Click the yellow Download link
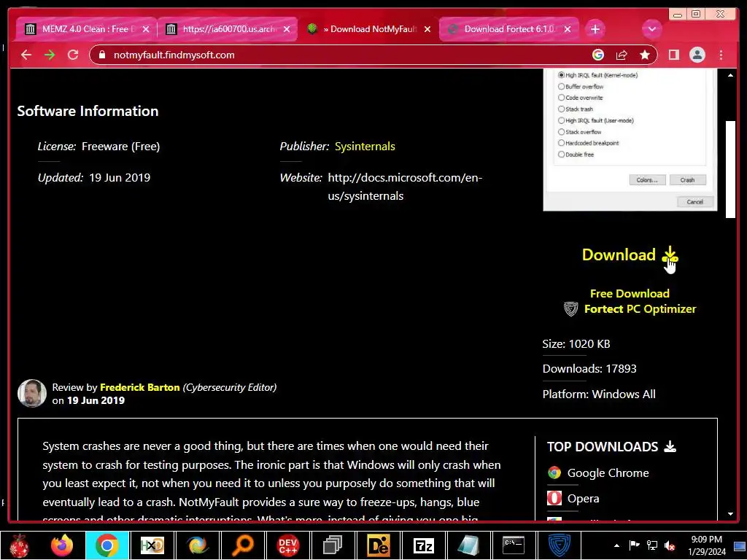The height and width of the screenshot is (560, 747). tap(630, 254)
